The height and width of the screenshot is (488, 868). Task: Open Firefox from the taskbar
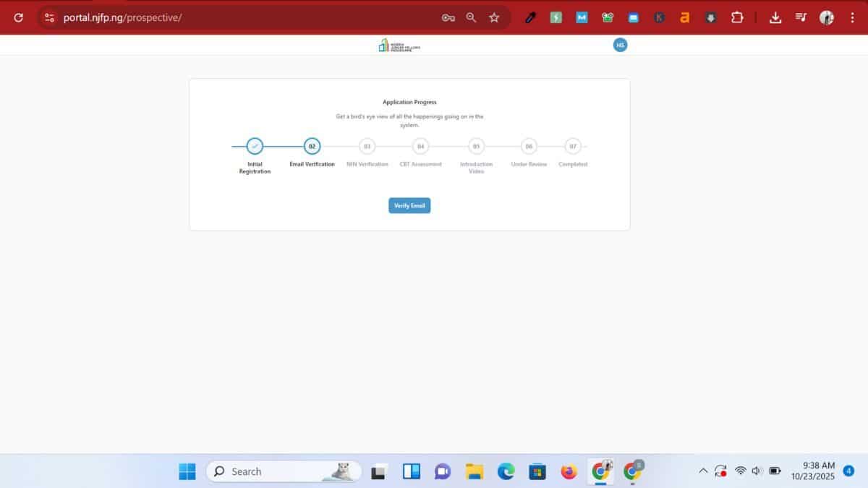(569, 471)
